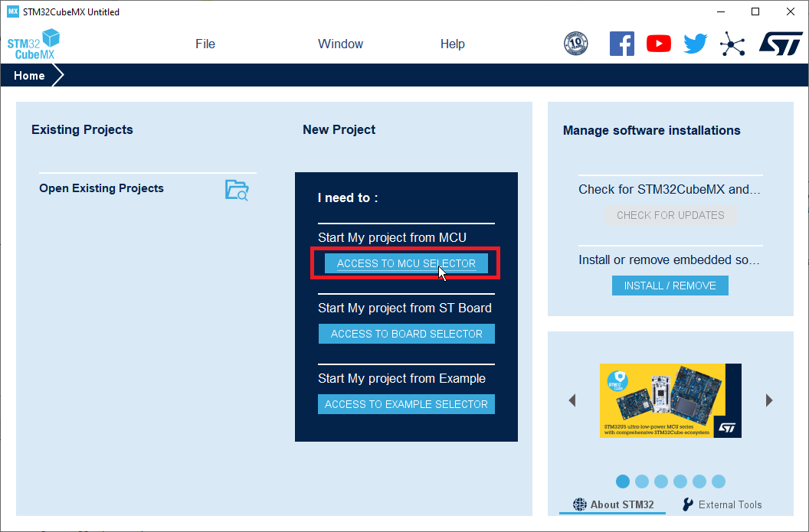Select the fifth carousel dot
809x532 pixels.
click(x=699, y=481)
